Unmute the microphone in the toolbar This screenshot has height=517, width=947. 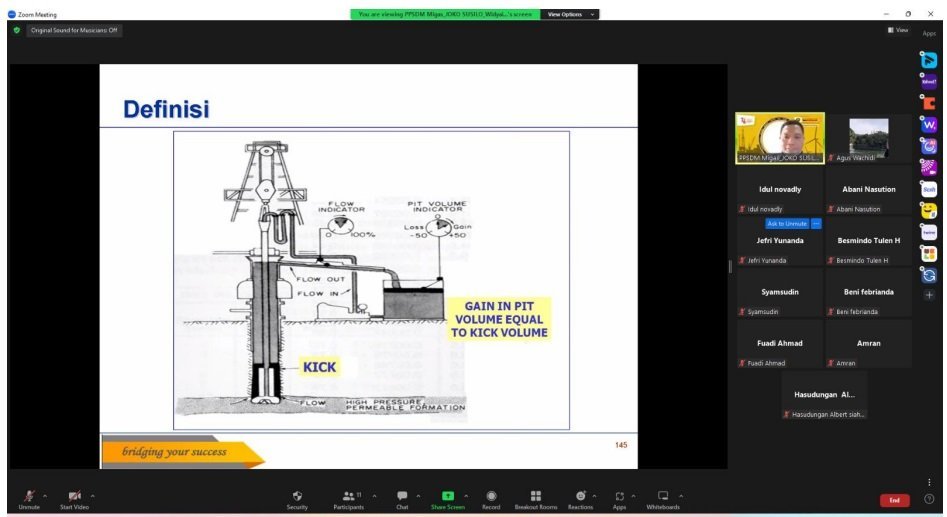pos(29,497)
